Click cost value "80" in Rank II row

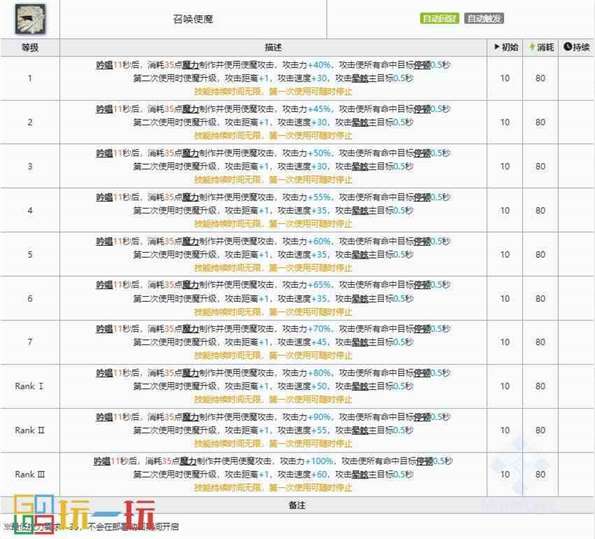[540, 430]
